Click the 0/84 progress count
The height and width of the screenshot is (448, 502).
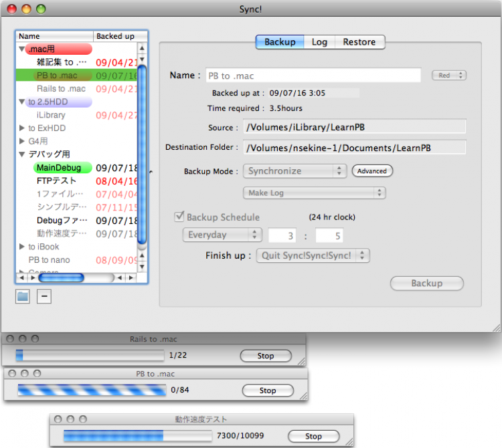179,390
